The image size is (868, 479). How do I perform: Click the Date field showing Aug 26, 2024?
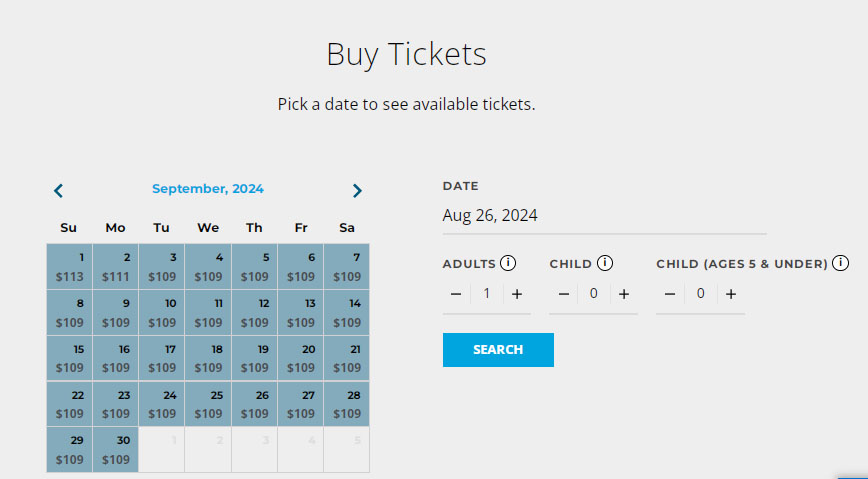(x=604, y=215)
